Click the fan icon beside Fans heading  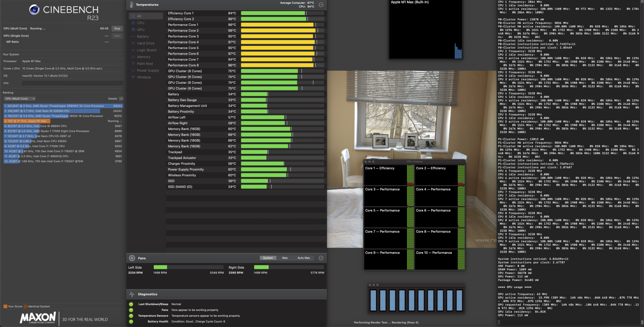pyautogui.click(x=132, y=258)
